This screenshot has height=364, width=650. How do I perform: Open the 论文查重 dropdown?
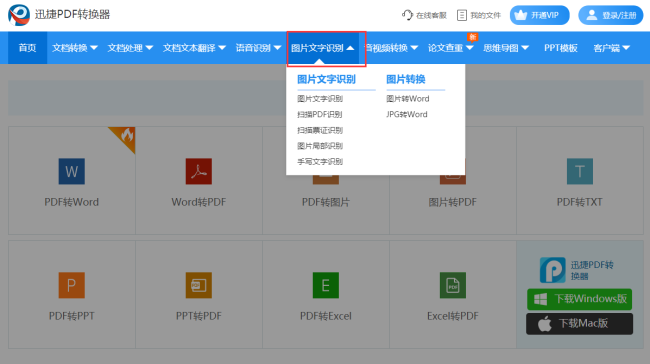[450, 48]
